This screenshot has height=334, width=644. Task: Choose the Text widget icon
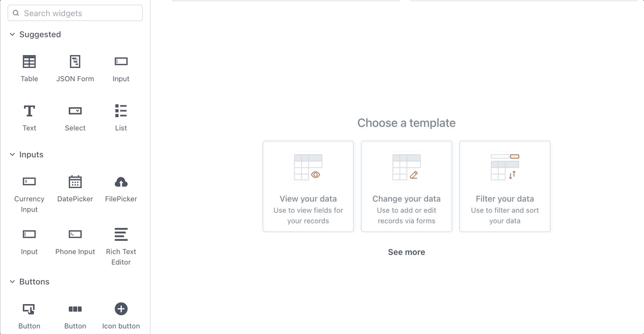point(29,111)
